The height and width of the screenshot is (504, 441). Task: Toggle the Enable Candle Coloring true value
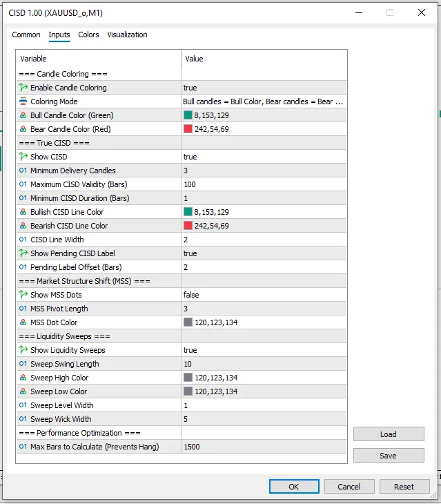coord(264,88)
